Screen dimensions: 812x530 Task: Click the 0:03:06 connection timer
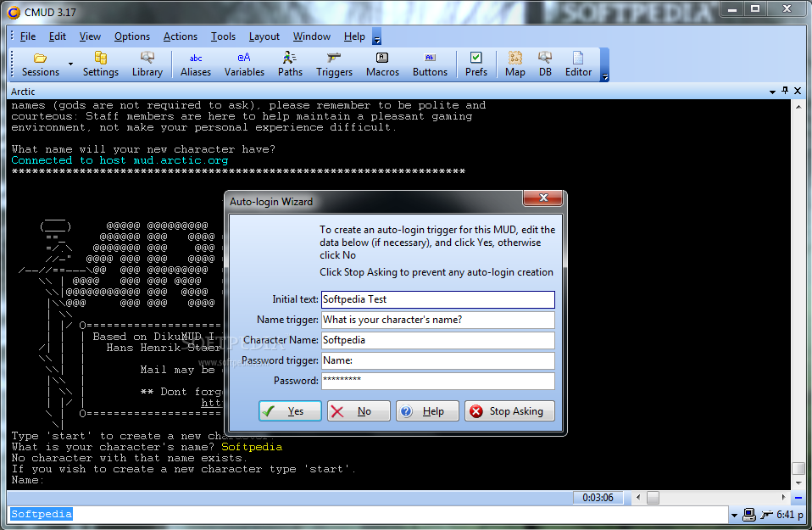pyautogui.click(x=598, y=498)
